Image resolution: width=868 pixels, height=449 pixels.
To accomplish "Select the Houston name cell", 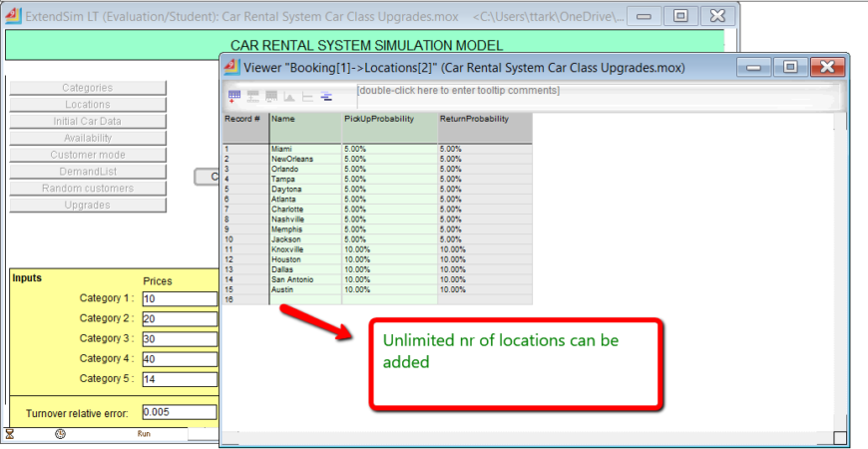I will [x=305, y=259].
